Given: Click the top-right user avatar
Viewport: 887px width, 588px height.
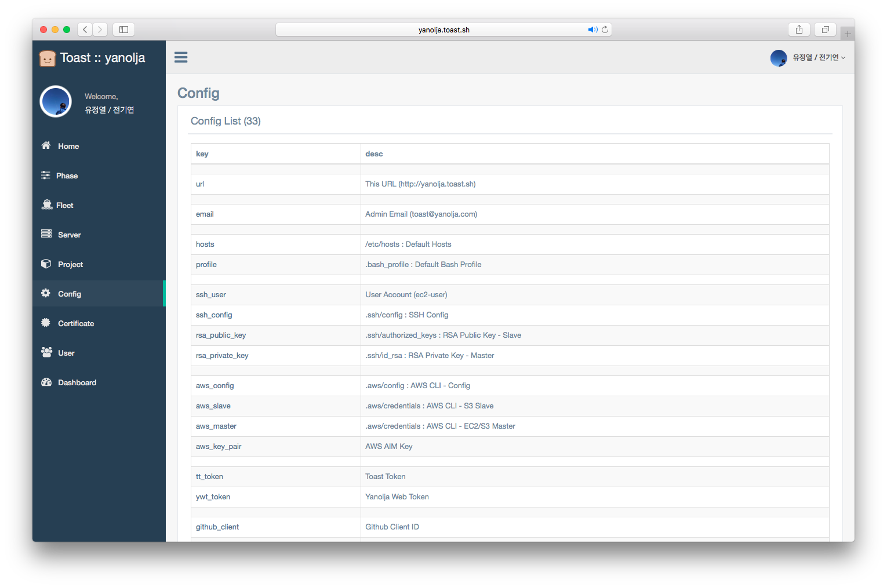Looking at the screenshot, I should pyautogui.click(x=779, y=58).
